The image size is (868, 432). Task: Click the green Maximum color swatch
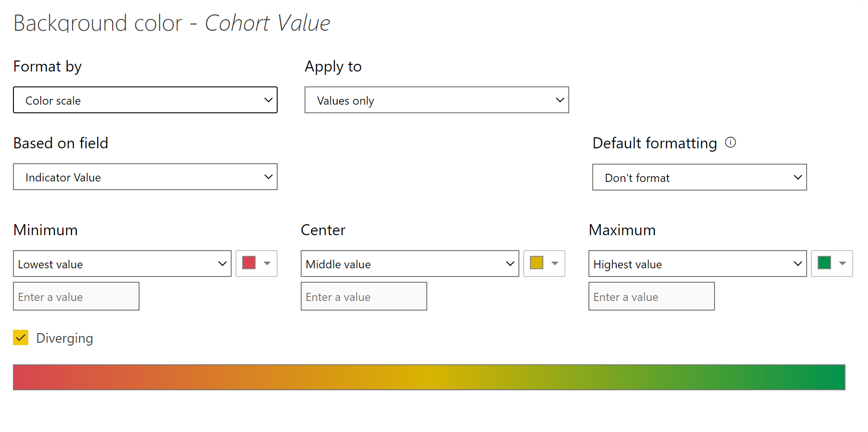coord(824,263)
